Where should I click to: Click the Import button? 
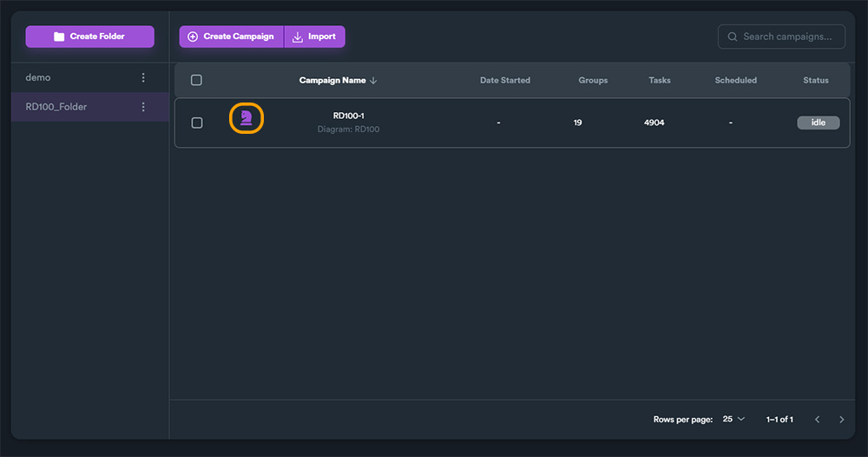click(315, 36)
